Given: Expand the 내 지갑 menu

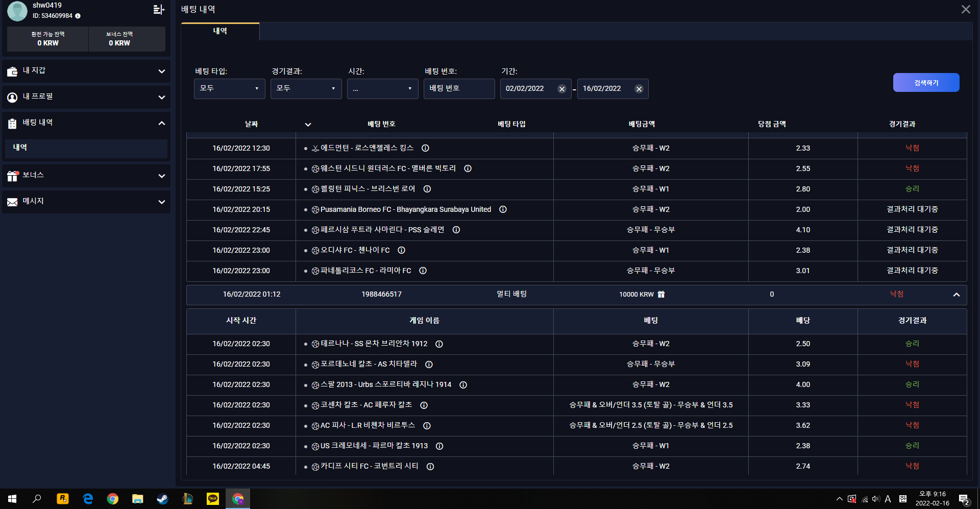Looking at the screenshot, I should (x=162, y=71).
